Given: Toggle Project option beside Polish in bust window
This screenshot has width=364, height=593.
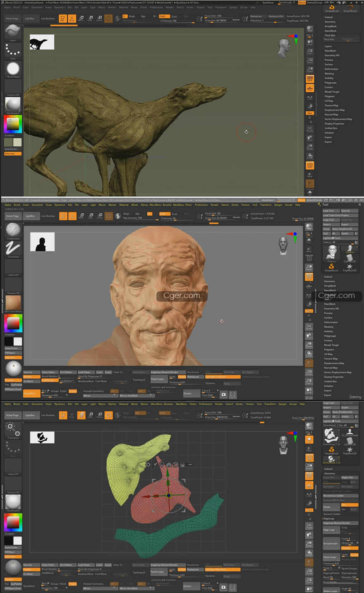Looking at the screenshot, I should pyautogui.click(x=73, y=391).
